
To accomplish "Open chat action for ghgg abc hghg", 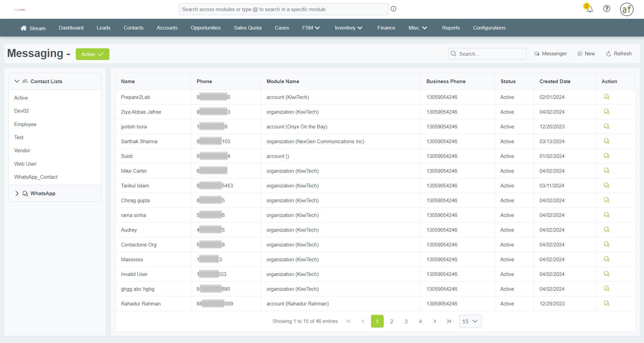I will click(606, 289).
